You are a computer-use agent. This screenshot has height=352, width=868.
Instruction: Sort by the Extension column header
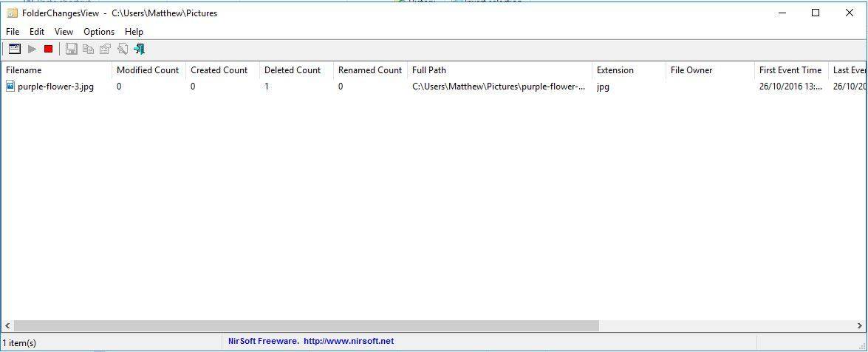pyautogui.click(x=629, y=70)
